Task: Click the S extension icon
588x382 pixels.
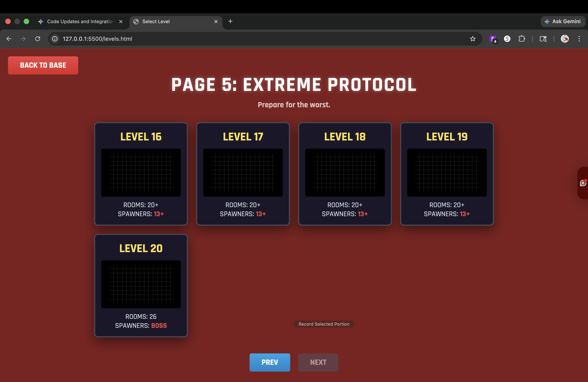Action: pos(507,39)
